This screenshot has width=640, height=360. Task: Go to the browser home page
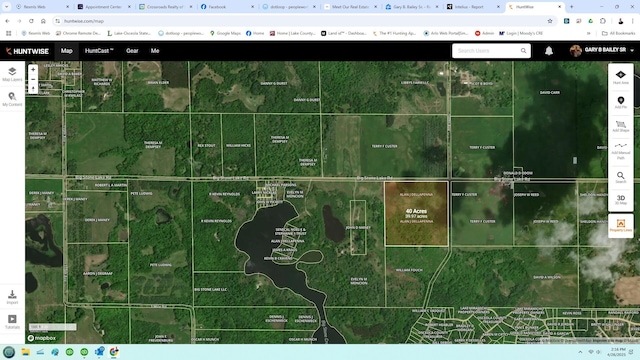click(x=43, y=21)
